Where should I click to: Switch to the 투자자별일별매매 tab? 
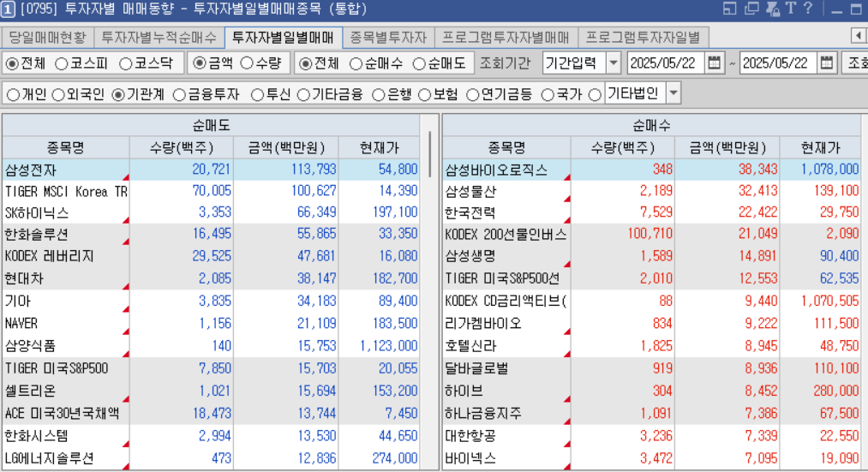(283, 37)
